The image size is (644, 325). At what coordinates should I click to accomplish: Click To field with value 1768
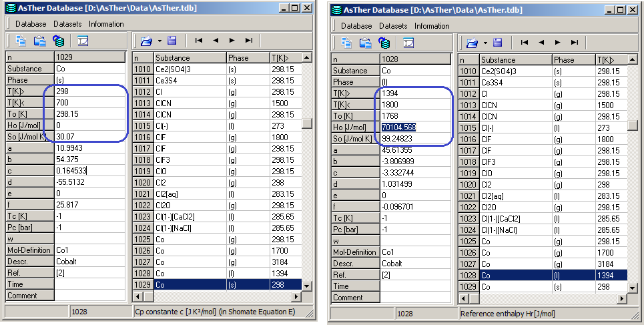point(415,116)
